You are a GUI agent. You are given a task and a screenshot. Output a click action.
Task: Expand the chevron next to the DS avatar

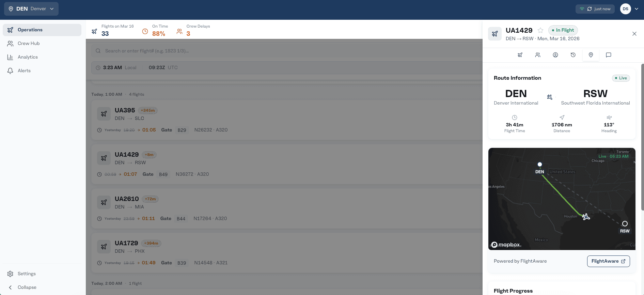tap(637, 9)
